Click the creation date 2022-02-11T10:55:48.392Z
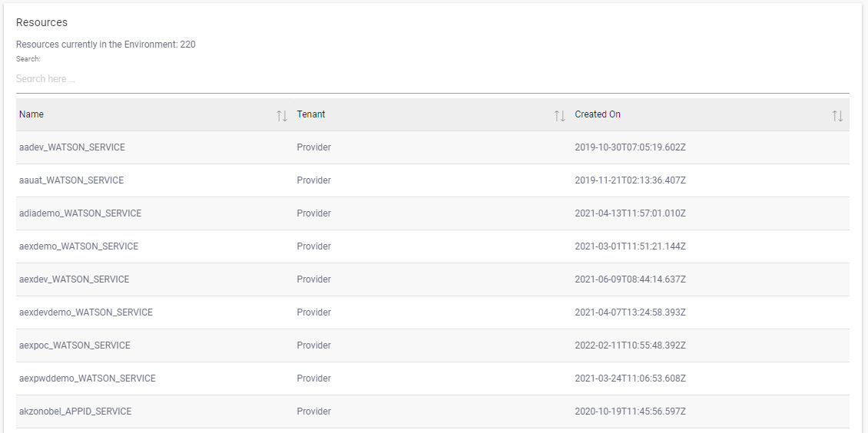Image resolution: width=868 pixels, height=433 pixels. pyautogui.click(x=631, y=345)
